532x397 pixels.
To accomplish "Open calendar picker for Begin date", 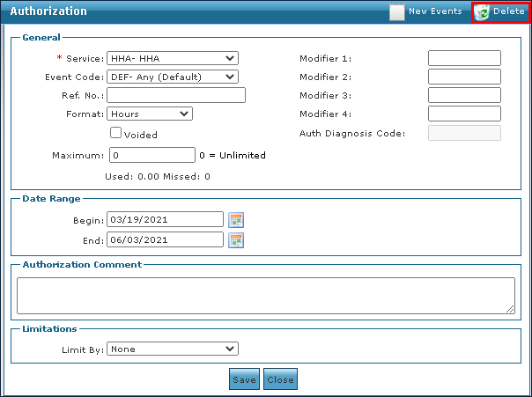I will (235, 219).
